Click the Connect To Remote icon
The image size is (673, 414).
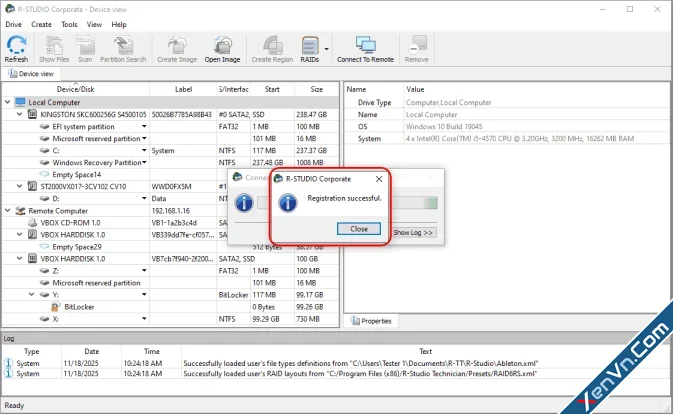(x=365, y=49)
